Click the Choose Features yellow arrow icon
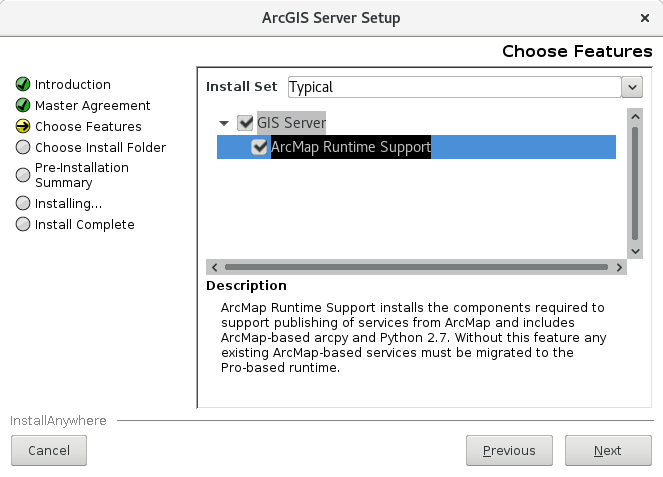This screenshot has width=663, height=477. point(23,127)
